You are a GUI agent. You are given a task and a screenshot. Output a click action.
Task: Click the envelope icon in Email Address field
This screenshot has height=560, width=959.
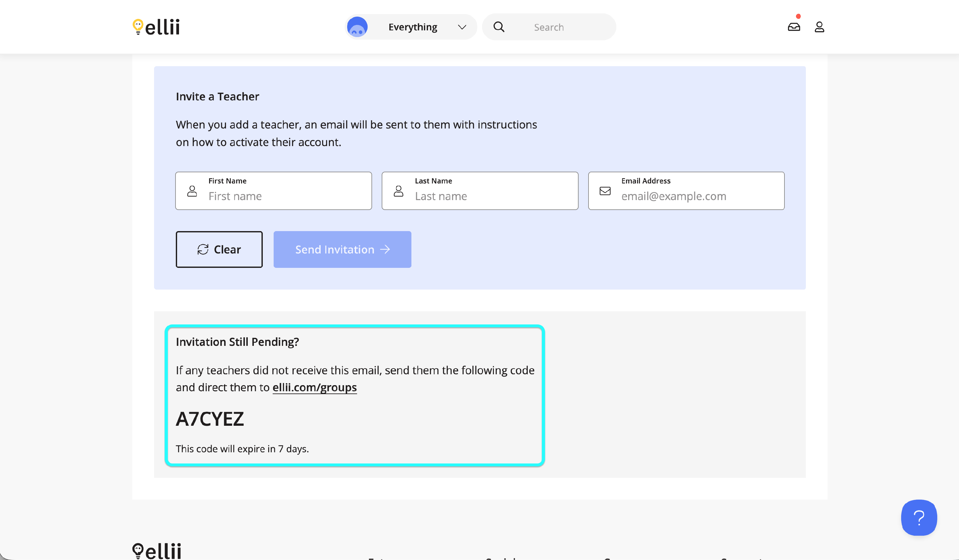pyautogui.click(x=605, y=191)
